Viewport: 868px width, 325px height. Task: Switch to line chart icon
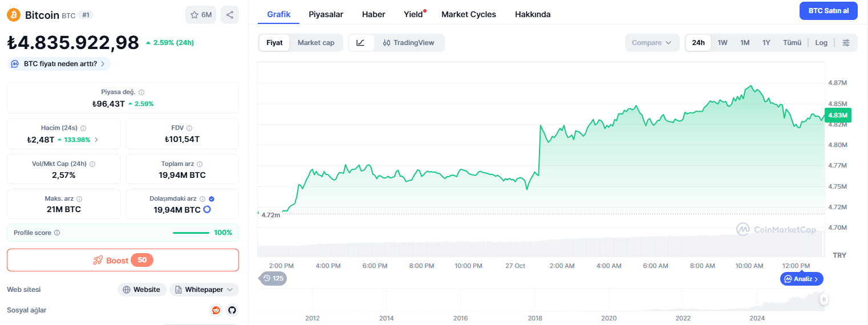(361, 43)
